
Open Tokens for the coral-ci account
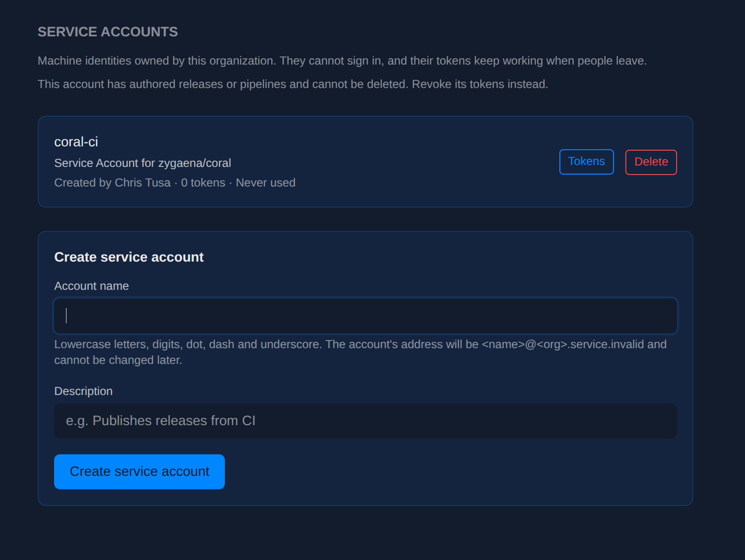586,162
